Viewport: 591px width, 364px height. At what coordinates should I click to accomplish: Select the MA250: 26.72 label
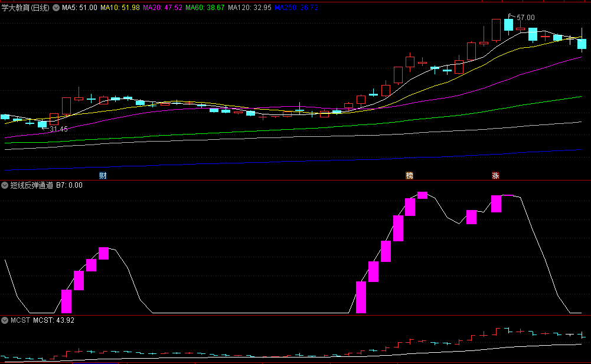click(296, 8)
